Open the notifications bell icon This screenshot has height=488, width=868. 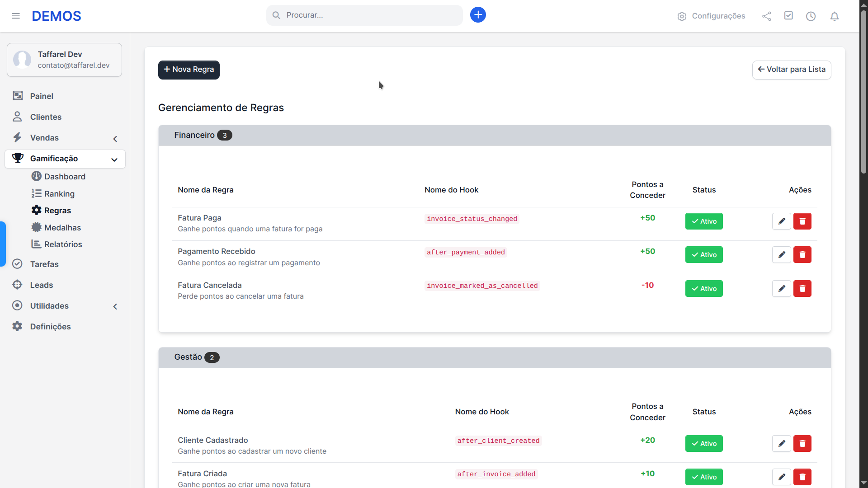(x=834, y=16)
